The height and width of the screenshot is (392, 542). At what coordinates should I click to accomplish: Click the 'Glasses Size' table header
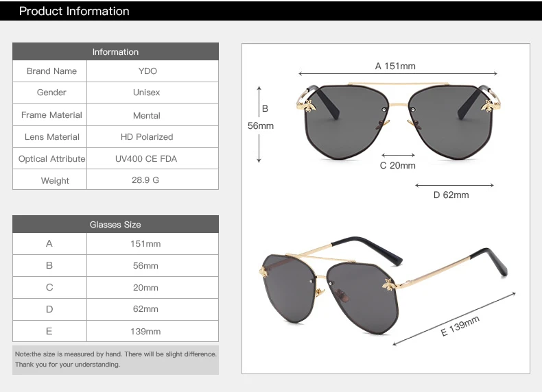(115, 225)
